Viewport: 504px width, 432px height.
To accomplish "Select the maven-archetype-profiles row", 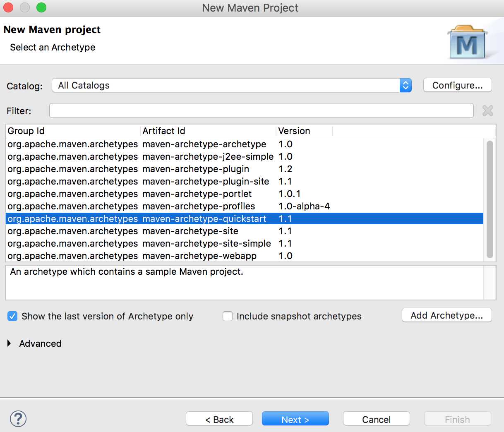I will (x=245, y=206).
